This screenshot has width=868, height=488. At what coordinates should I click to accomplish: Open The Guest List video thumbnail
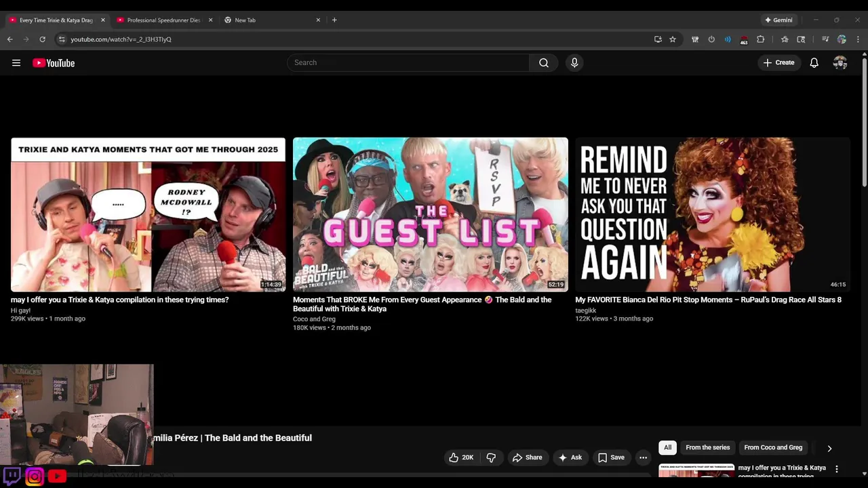coord(431,215)
